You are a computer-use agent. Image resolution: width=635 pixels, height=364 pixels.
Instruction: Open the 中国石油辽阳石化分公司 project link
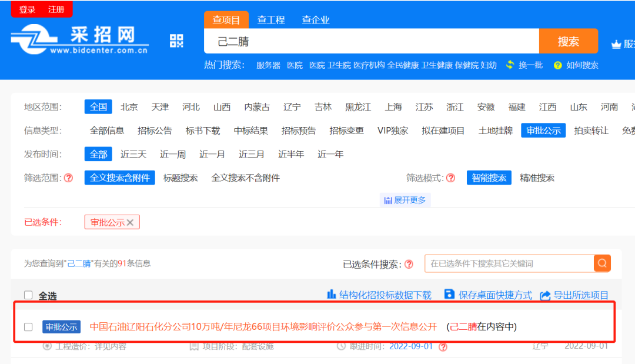tap(263, 326)
